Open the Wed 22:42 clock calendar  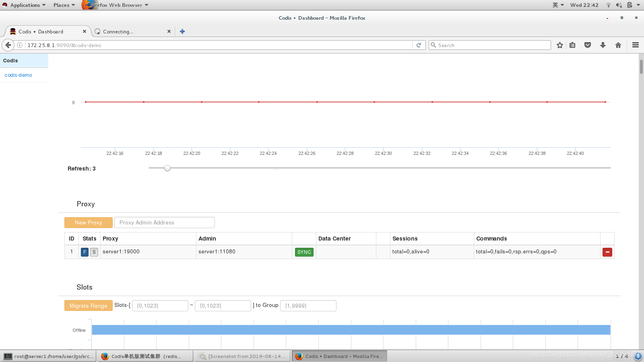pos(584,5)
